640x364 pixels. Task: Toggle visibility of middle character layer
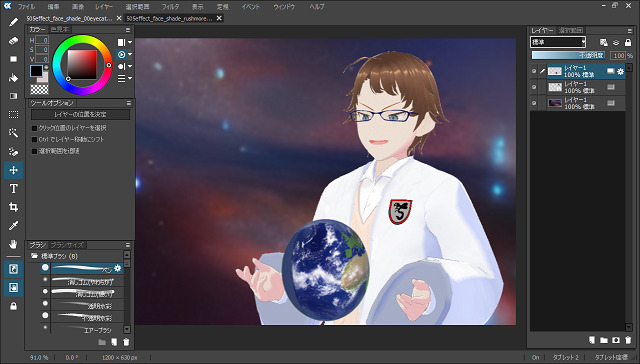(534, 87)
